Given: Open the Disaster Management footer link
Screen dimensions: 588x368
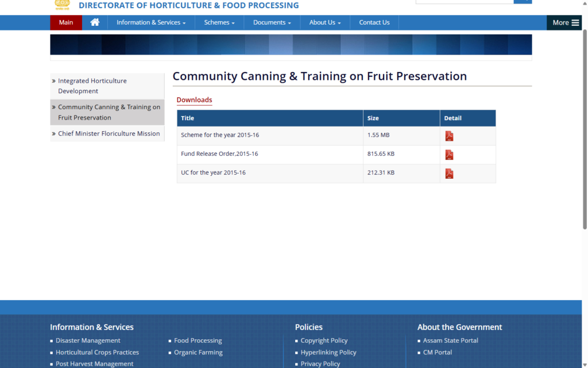Looking at the screenshot, I should [88, 340].
